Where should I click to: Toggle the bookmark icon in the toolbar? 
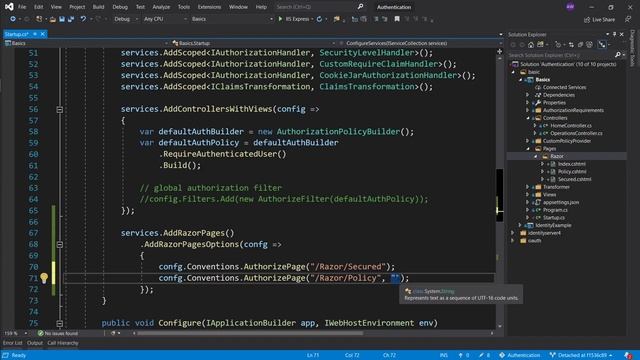coord(397,19)
